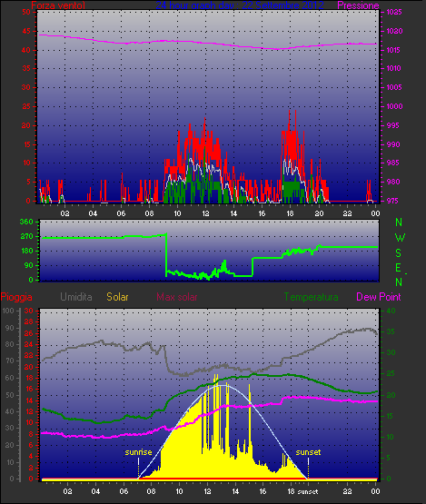Viewport: 426px width, 504px height.
Task: Select the "Solar" legend label
Action: coord(117,297)
